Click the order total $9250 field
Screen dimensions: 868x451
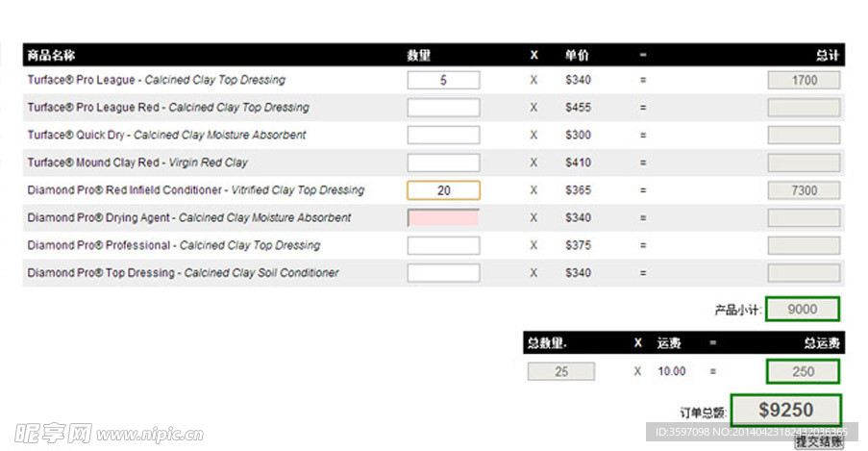click(x=786, y=411)
